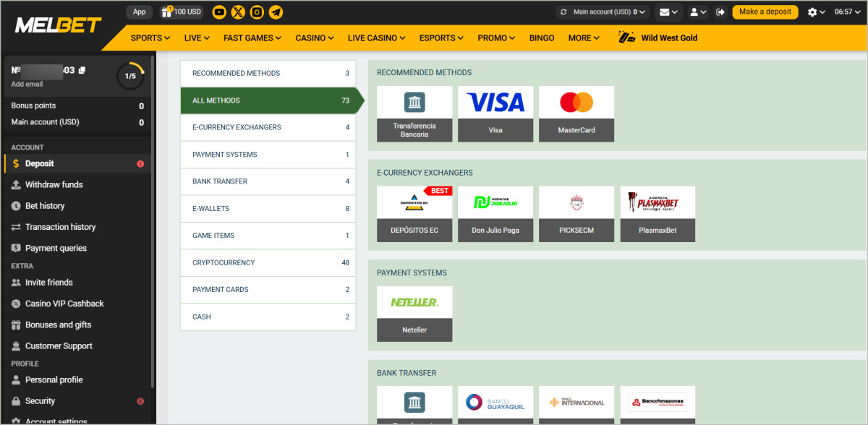This screenshot has height=425, width=868.
Task: Open the Melbet YouTube channel icon
Action: (x=219, y=12)
